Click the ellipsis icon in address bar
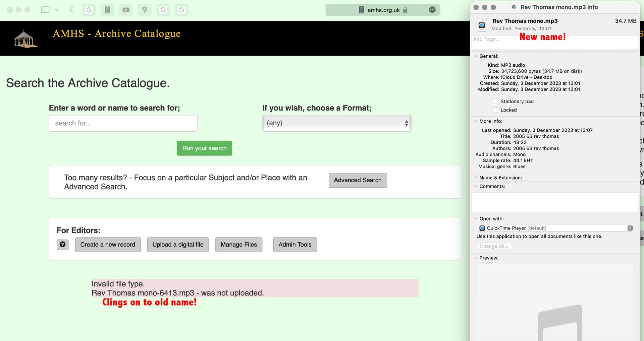The image size is (644, 341). click(x=432, y=10)
